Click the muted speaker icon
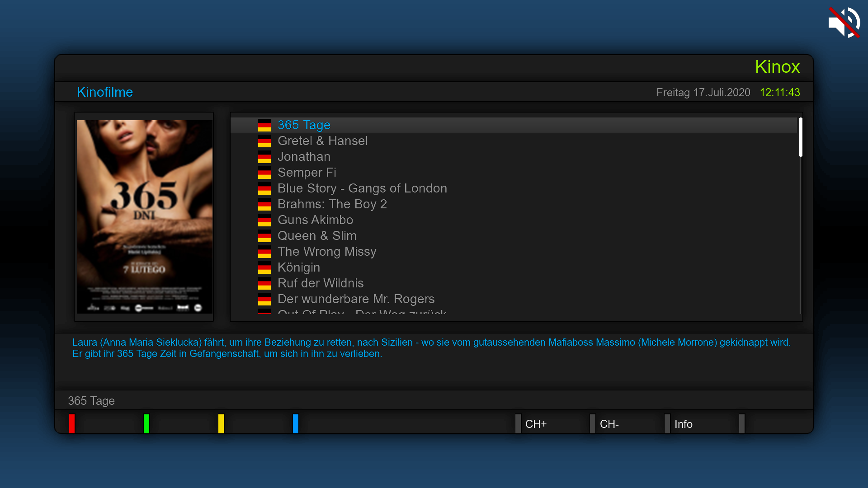 click(844, 22)
